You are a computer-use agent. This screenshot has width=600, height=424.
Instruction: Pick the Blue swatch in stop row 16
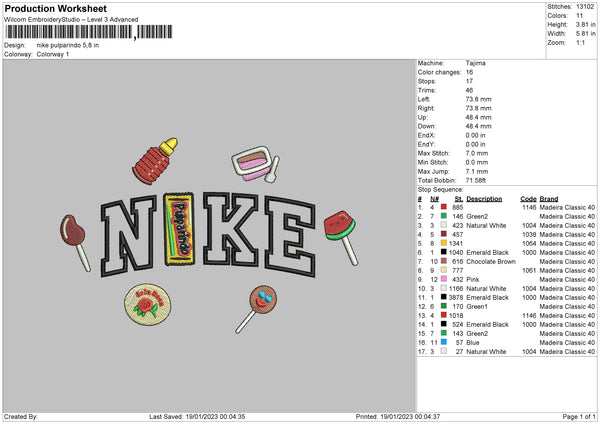point(443,342)
